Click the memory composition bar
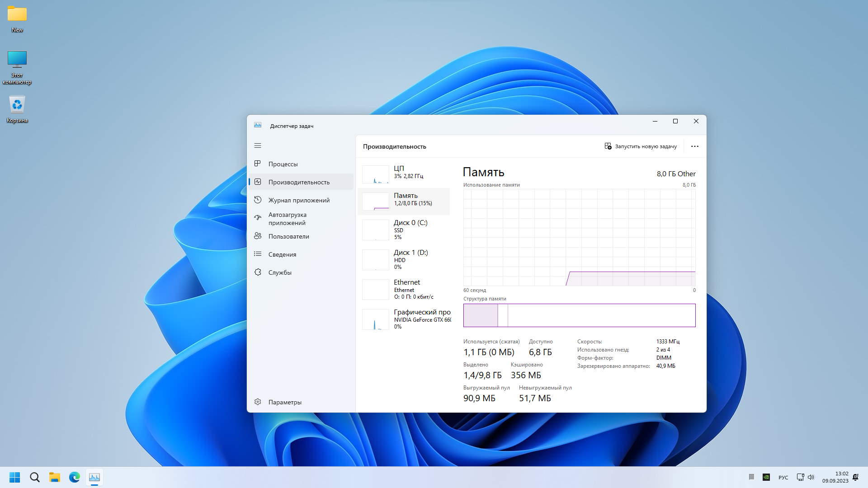 pos(579,315)
